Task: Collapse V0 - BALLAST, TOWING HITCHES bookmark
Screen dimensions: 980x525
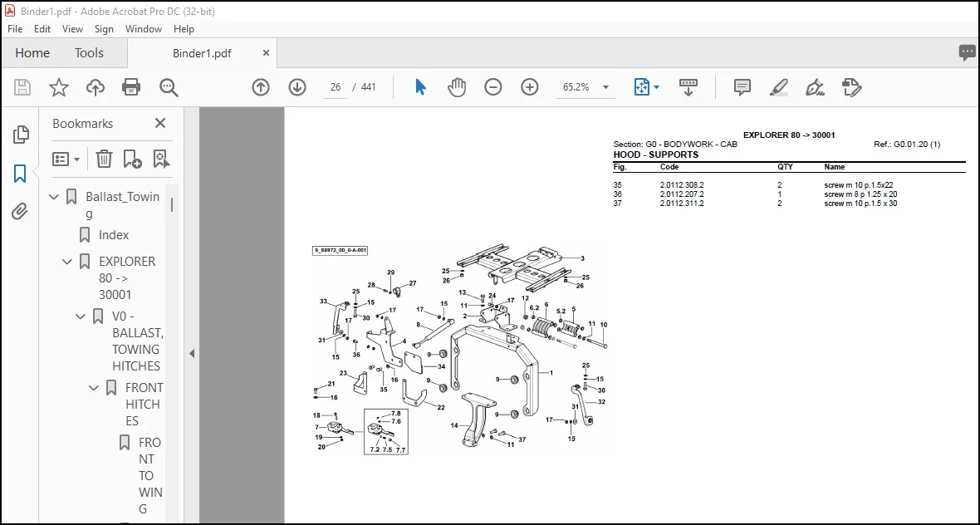Action: (x=80, y=316)
